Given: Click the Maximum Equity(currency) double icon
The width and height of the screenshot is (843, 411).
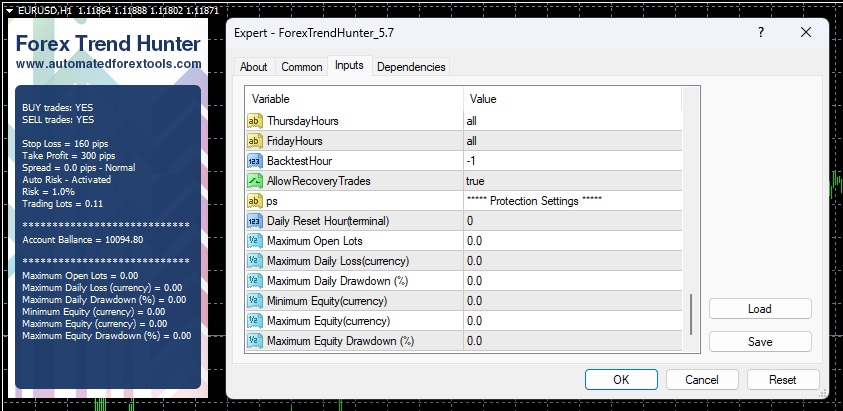Looking at the screenshot, I should click(x=255, y=321).
